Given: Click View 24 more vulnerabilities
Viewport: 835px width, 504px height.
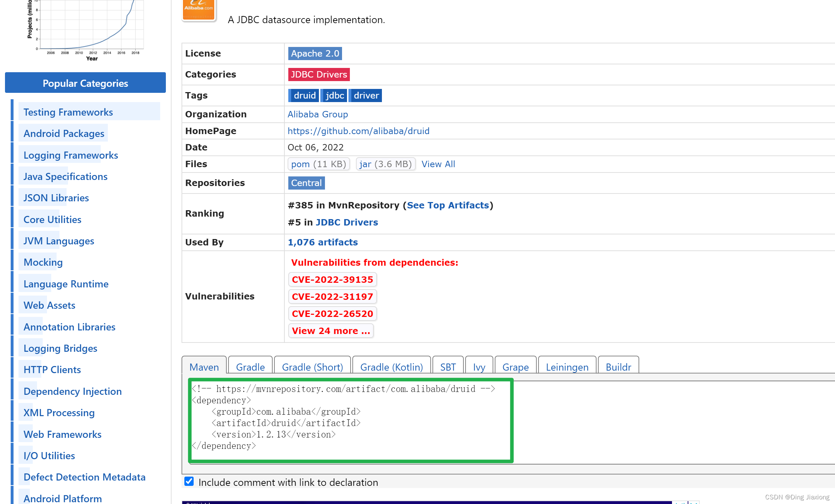Looking at the screenshot, I should 331,331.
